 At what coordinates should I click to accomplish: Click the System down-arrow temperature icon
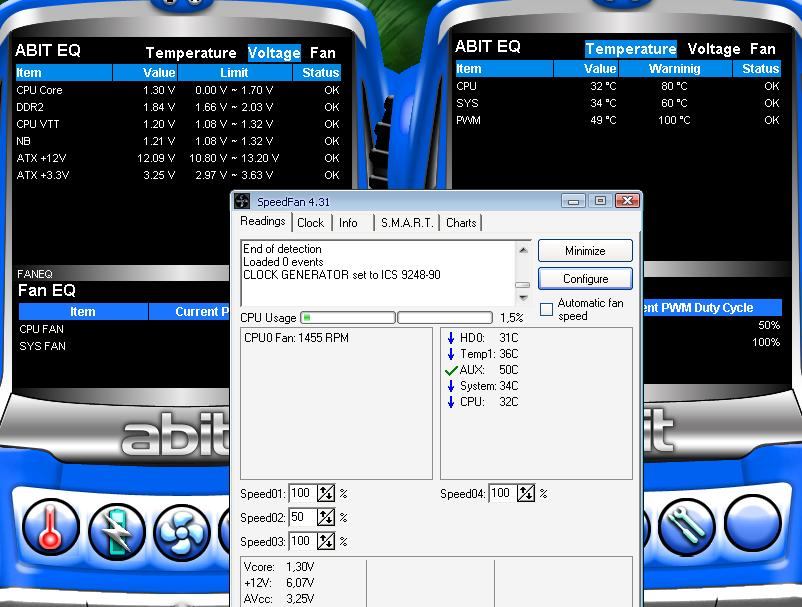[451, 386]
